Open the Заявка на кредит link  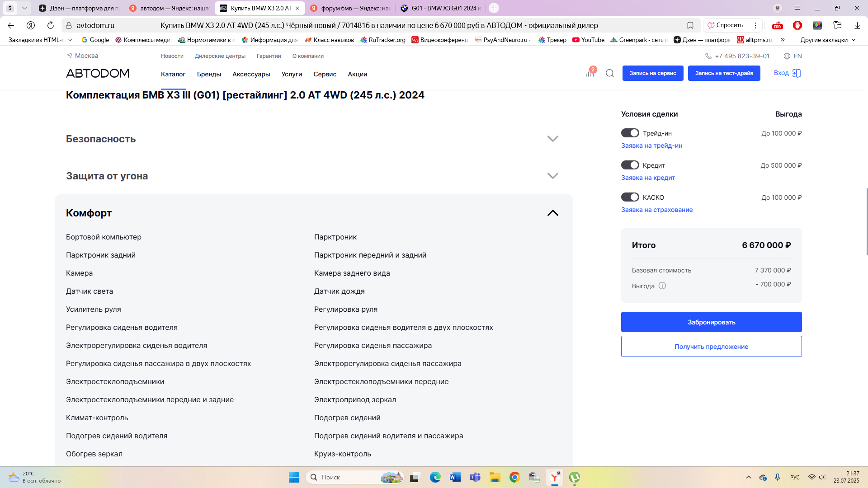coord(648,178)
